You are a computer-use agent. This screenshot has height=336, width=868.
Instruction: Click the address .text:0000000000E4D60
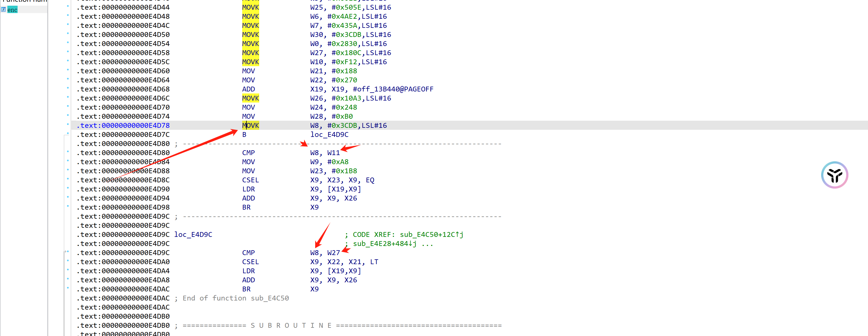coord(123,71)
